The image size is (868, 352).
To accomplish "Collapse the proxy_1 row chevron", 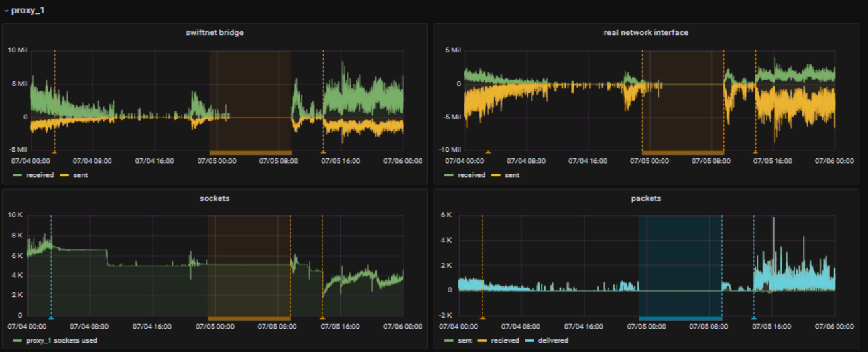I will tap(6, 11).
